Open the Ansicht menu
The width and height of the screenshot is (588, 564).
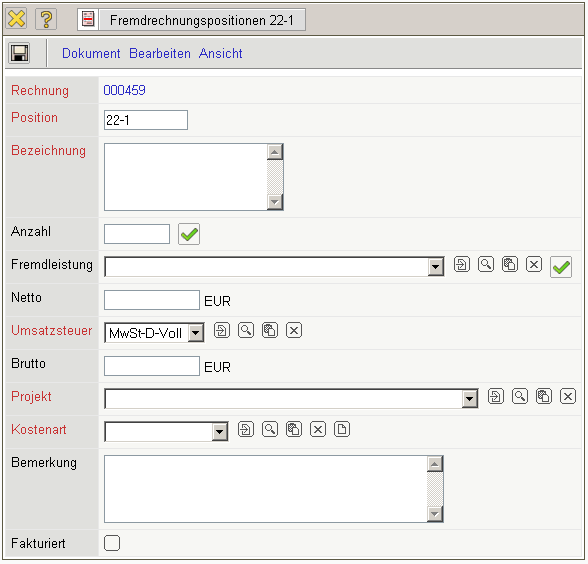coord(220,53)
